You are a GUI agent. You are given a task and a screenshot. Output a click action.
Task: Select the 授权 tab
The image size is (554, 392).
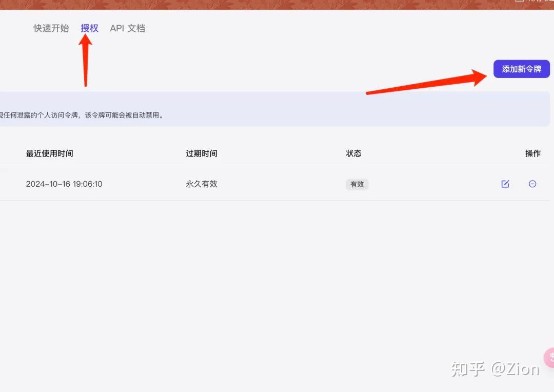[89, 28]
